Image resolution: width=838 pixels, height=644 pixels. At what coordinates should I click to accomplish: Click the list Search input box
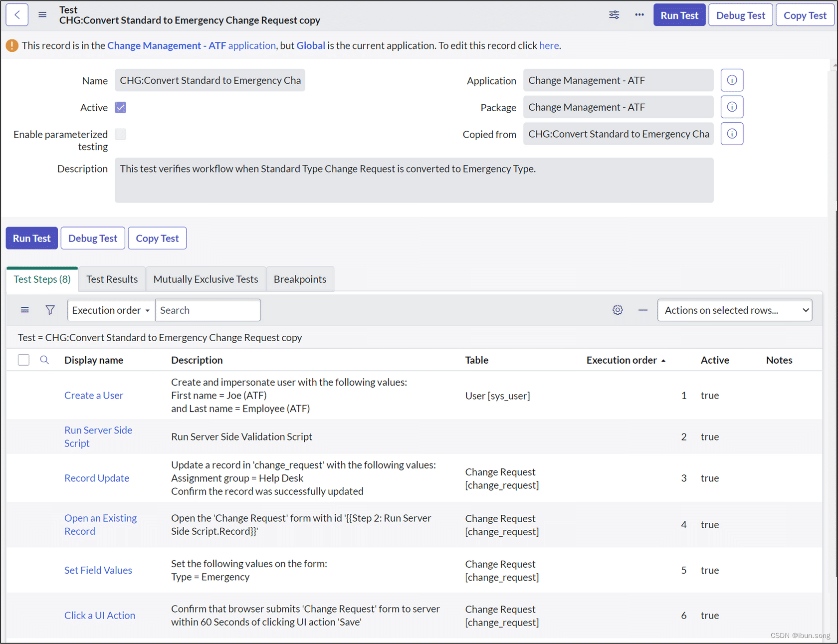click(x=208, y=310)
